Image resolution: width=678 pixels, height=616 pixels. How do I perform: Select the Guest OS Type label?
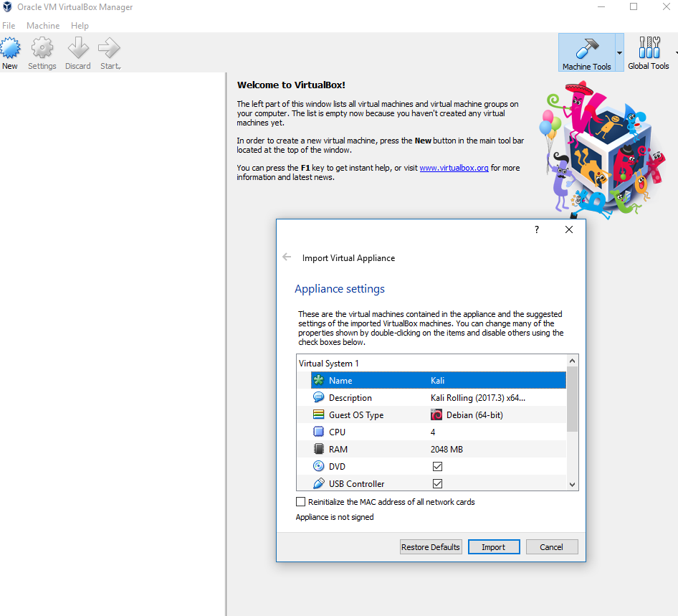[356, 415]
